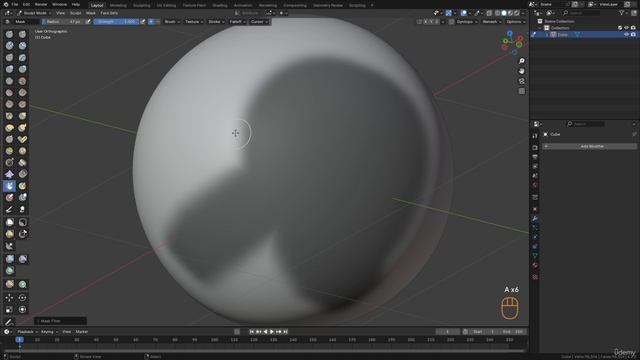Toggle Collection visibility eye in outliner
The image size is (640, 360).
(x=626, y=28)
